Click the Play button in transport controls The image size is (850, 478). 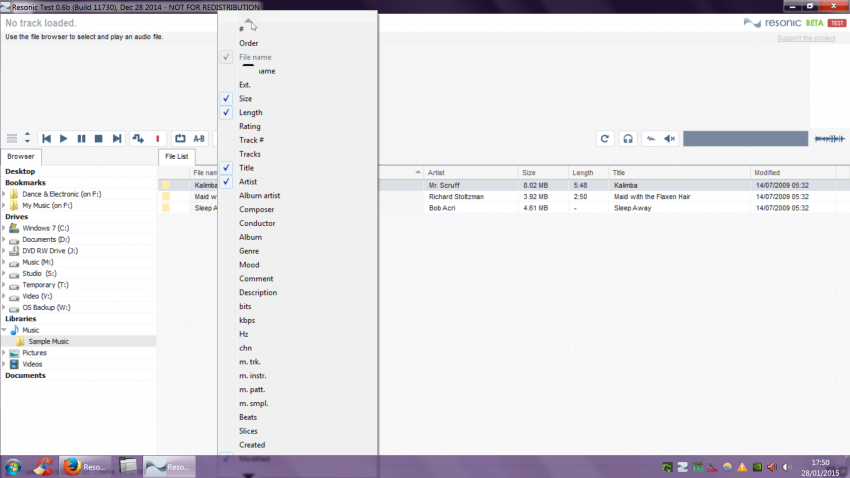pos(63,139)
